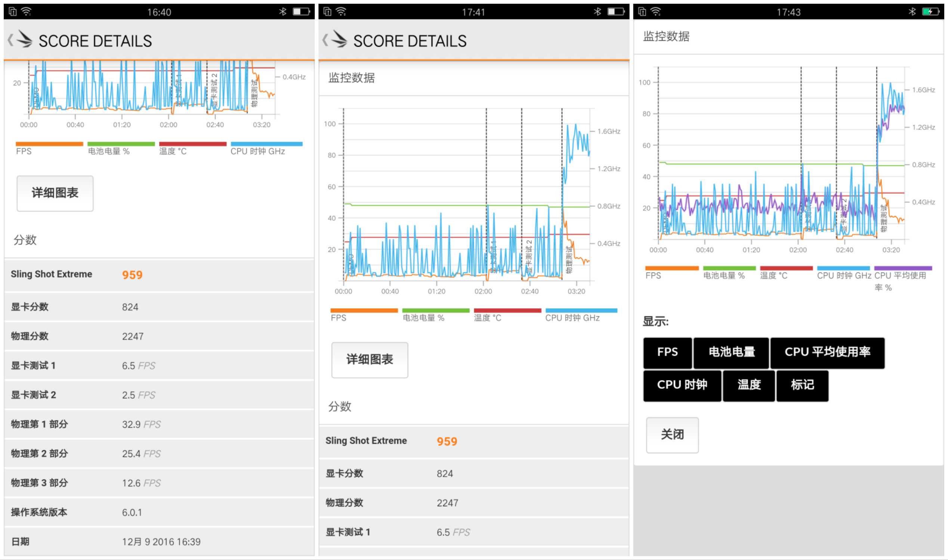Tap battery icon in left status bar
The image size is (948, 560).
click(x=301, y=12)
